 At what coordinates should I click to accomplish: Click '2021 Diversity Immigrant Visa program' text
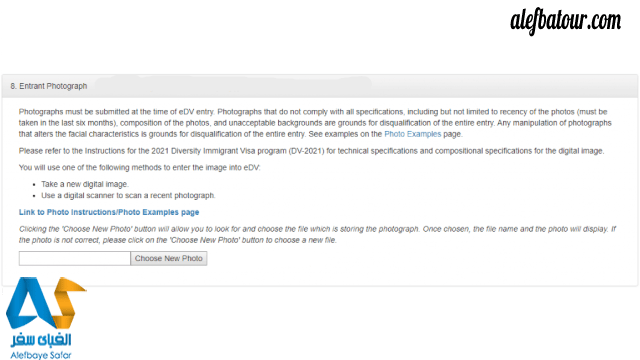click(x=219, y=151)
